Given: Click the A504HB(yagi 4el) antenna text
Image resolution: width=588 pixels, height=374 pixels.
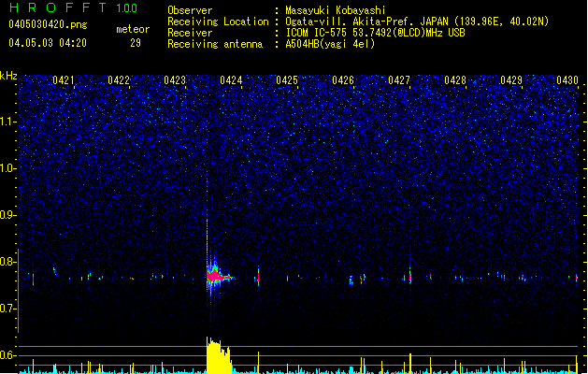Looking at the screenshot, I should click(x=330, y=44).
